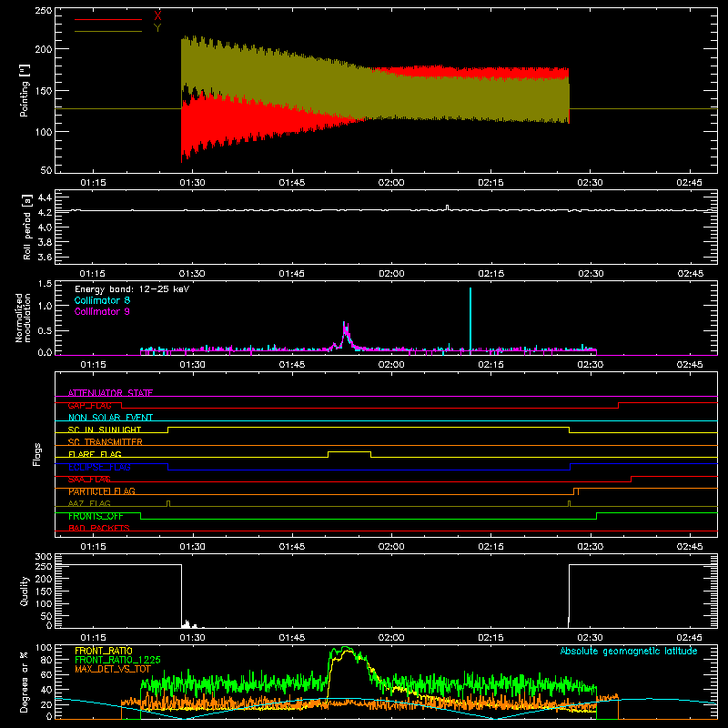This screenshot has width=728, height=728.
Task: Click the 'Absolute geomagnetic latitude' label
Action: 629,651
